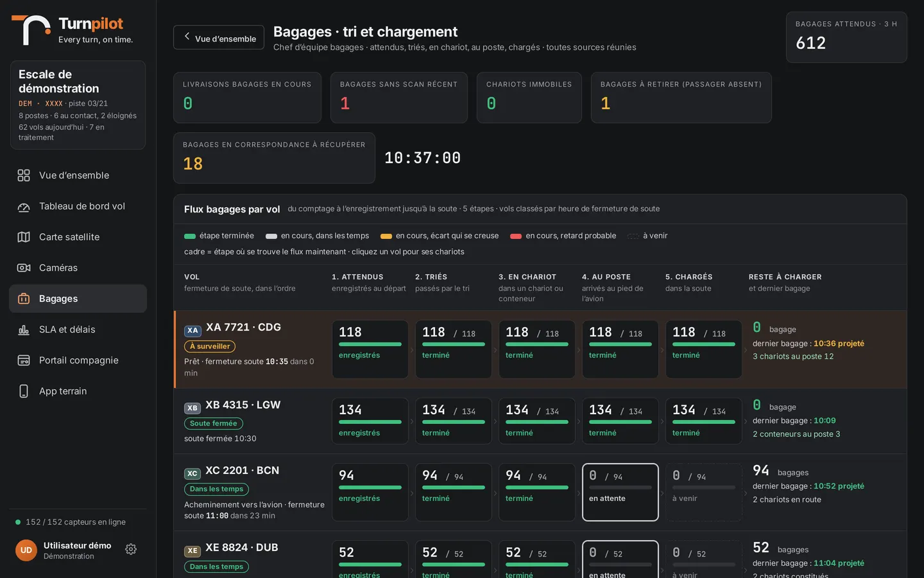Click the Bagages suitcase icon
Screen dimensions: 924x578
(24, 299)
